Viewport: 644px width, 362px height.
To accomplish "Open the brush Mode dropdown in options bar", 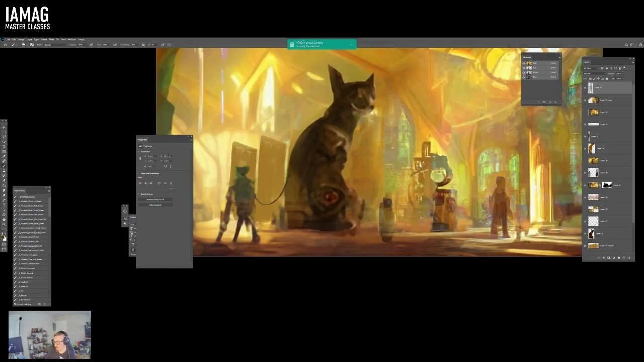I will (x=55, y=45).
